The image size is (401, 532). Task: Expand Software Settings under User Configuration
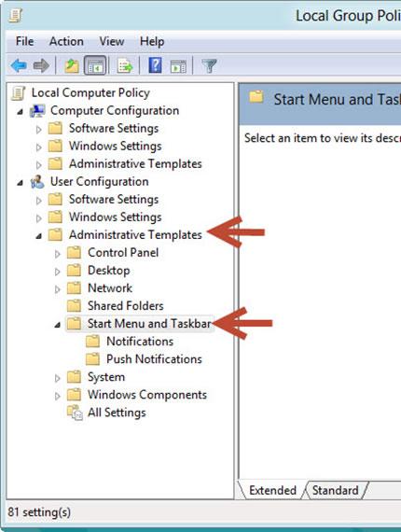39,200
